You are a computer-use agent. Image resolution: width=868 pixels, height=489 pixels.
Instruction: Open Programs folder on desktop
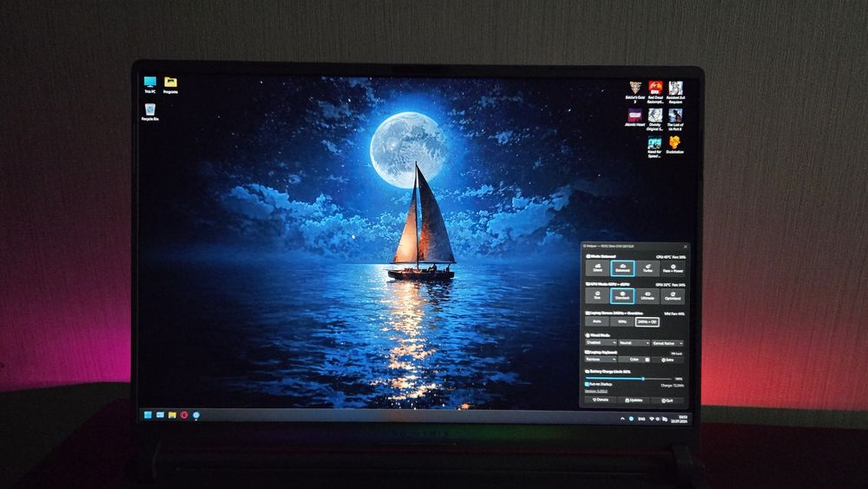tap(170, 85)
